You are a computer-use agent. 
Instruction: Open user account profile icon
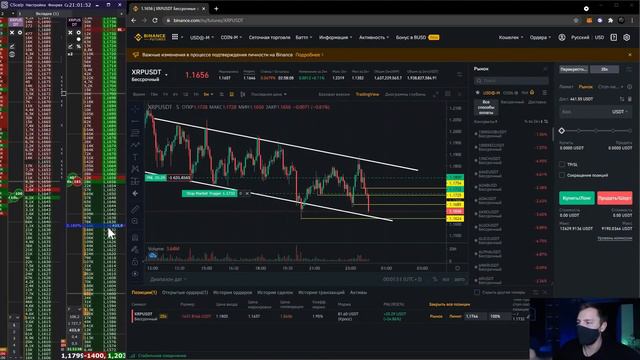tap(562, 37)
